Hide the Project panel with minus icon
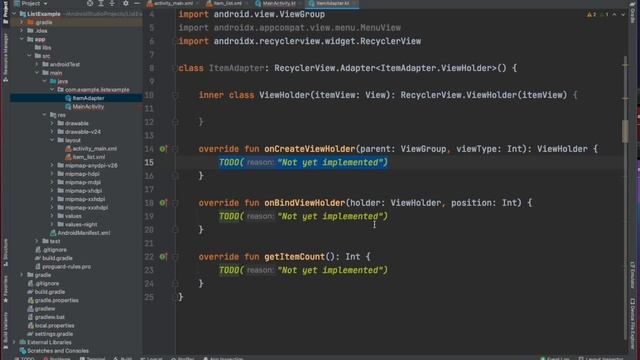Image resolution: width=640 pixels, height=360 pixels. (137, 3)
